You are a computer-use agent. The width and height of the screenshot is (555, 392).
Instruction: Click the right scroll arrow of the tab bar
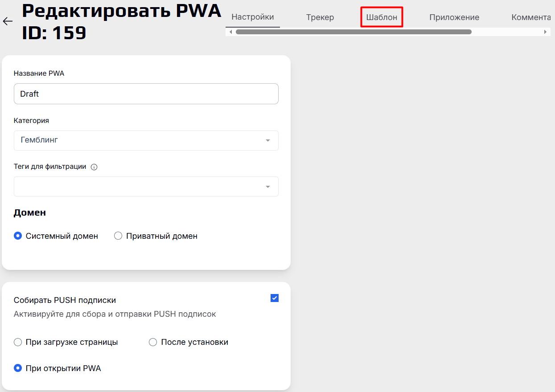[x=546, y=32]
